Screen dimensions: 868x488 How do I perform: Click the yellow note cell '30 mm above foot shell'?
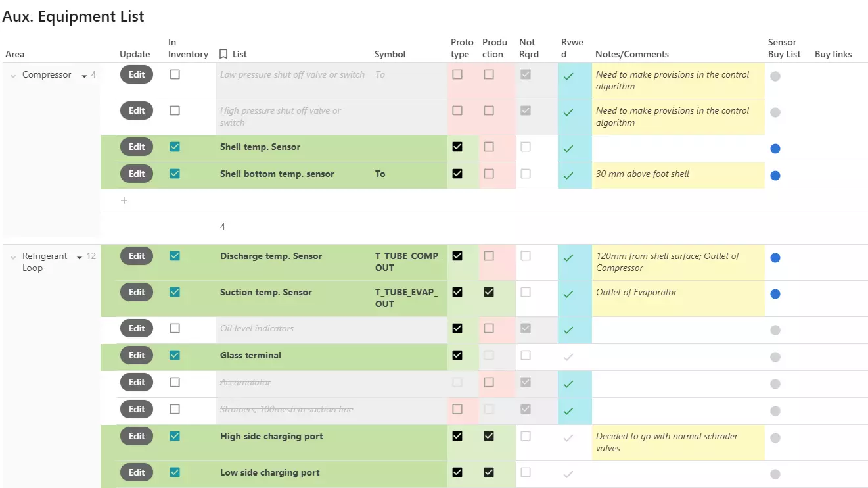click(677, 175)
